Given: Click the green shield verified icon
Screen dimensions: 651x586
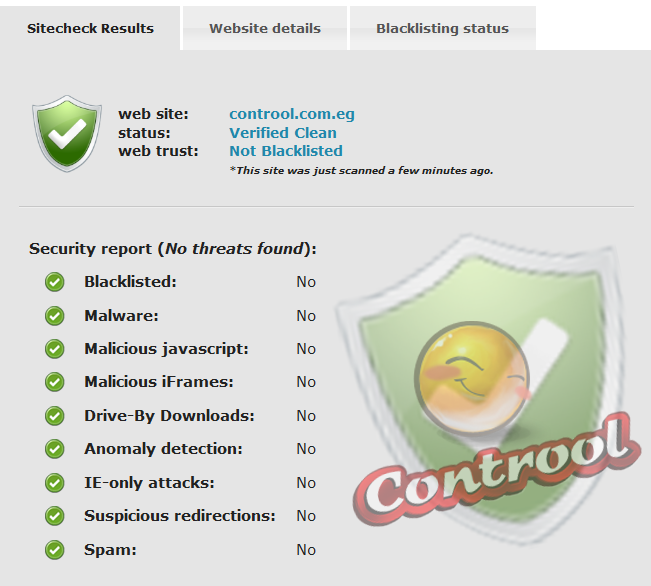Looking at the screenshot, I should [x=68, y=133].
